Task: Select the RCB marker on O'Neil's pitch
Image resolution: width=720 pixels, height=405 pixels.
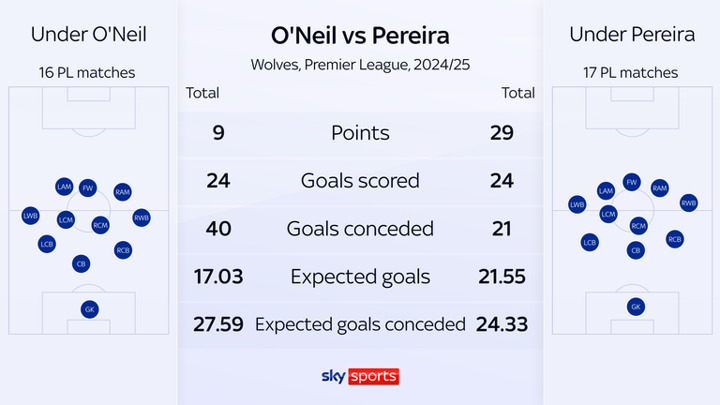Action: [123, 249]
